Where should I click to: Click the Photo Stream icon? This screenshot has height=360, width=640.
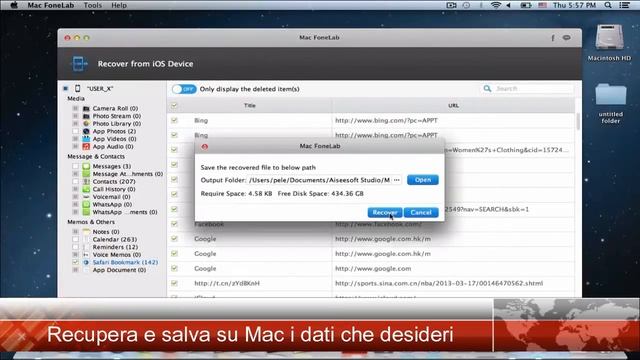coord(86,116)
